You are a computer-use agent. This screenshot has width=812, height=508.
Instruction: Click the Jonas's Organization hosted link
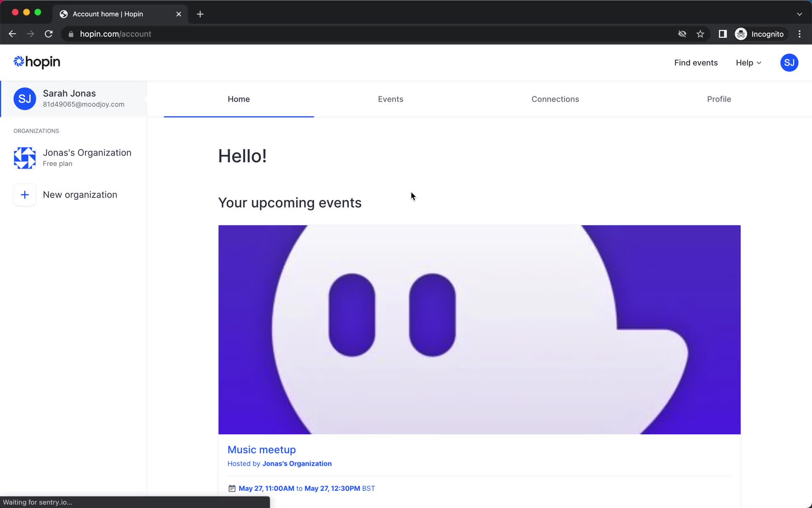pos(297,464)
